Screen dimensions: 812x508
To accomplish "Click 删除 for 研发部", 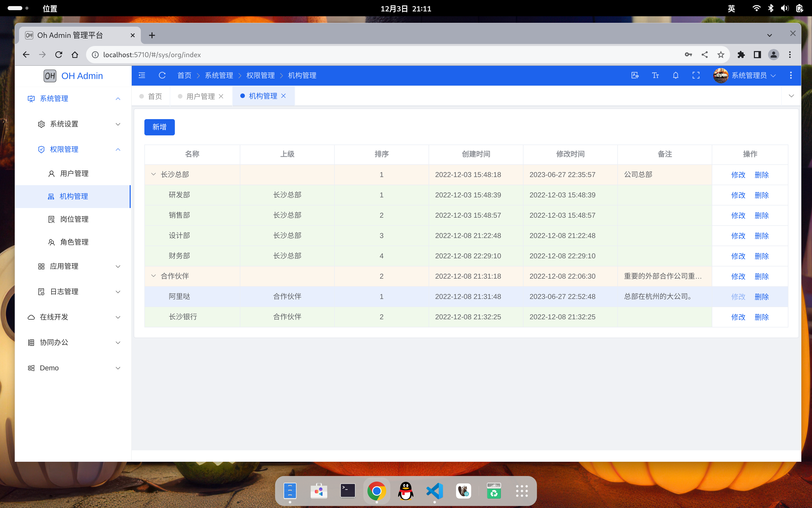I will pyautogui.click(x=762, y=195).
